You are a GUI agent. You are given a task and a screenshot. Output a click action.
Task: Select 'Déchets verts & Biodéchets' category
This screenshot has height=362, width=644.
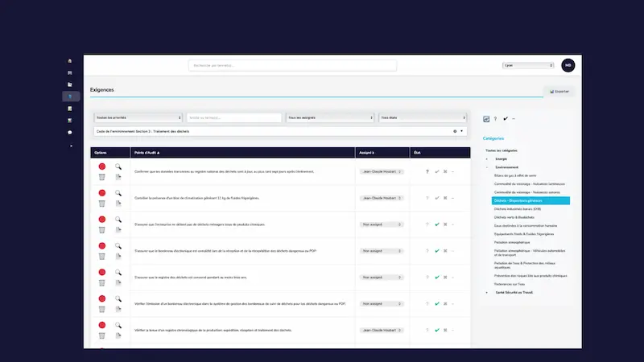[517, 216]
